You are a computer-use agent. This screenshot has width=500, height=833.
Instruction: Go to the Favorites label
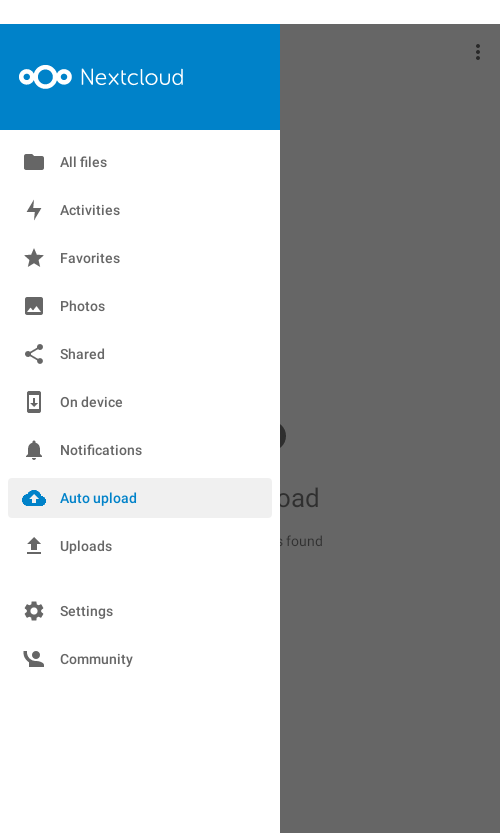[x=90, y=258]
